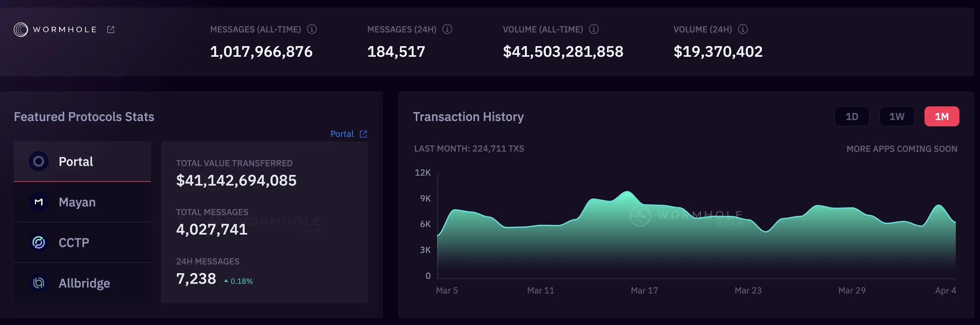Select the Allbridge protocol tab

tap(82, 283)
